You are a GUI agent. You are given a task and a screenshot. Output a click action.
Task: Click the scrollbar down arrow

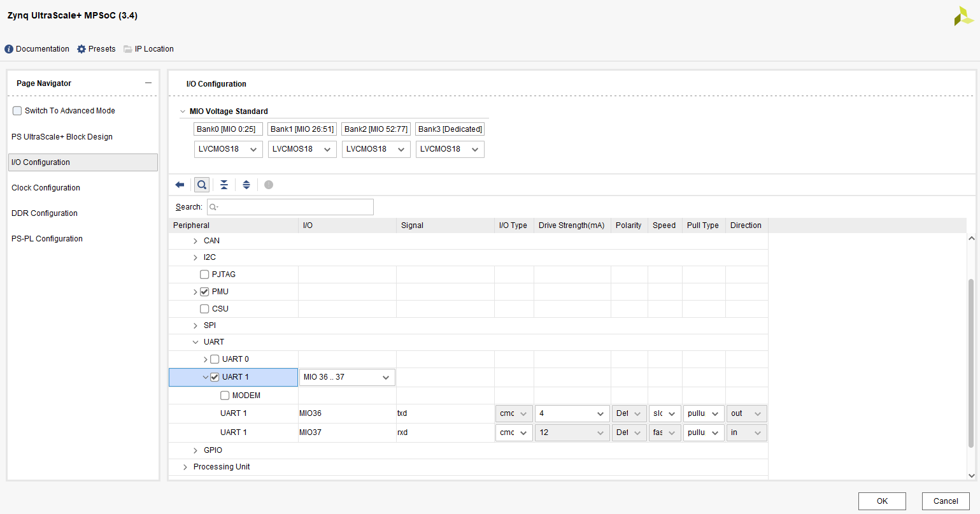coord(971,475)
